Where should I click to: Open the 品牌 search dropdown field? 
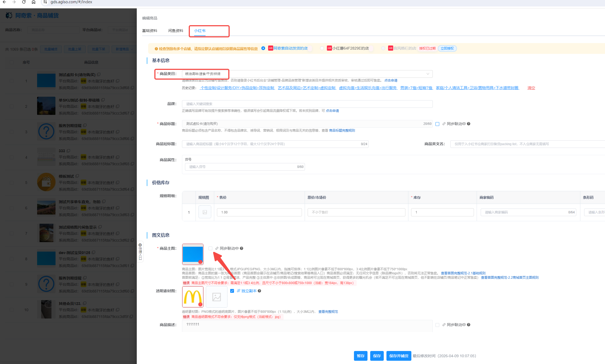307,104
